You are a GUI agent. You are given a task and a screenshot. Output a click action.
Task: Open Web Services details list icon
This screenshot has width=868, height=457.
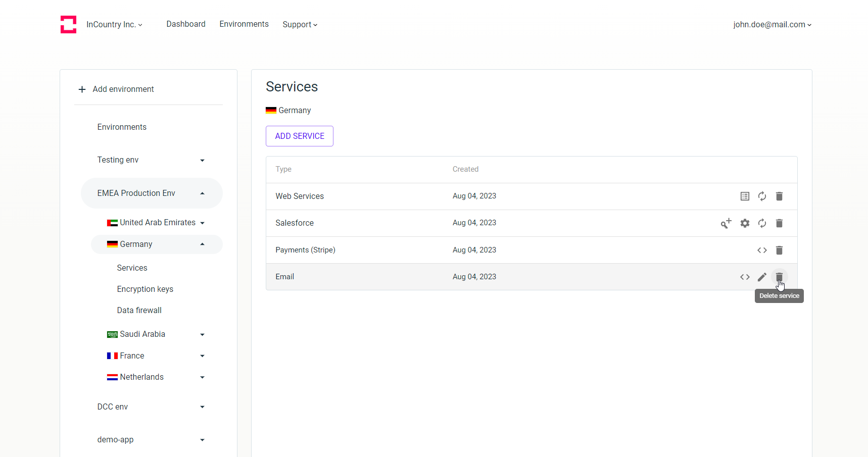point(745,196)
